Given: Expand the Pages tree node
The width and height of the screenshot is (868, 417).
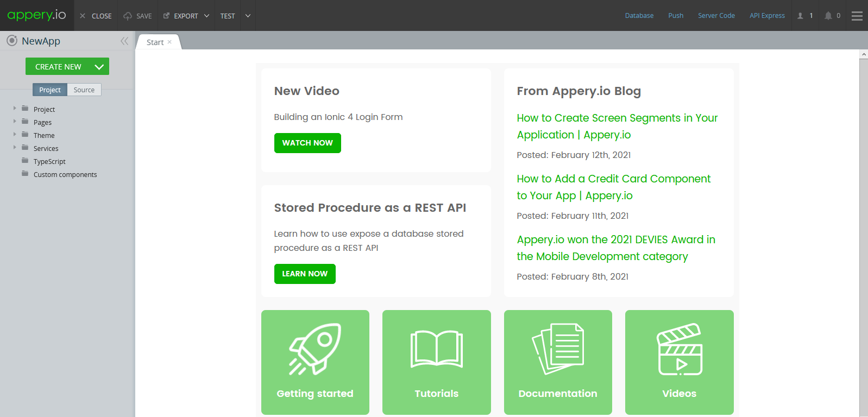Looking at the screenshot, I should (15, 122).
